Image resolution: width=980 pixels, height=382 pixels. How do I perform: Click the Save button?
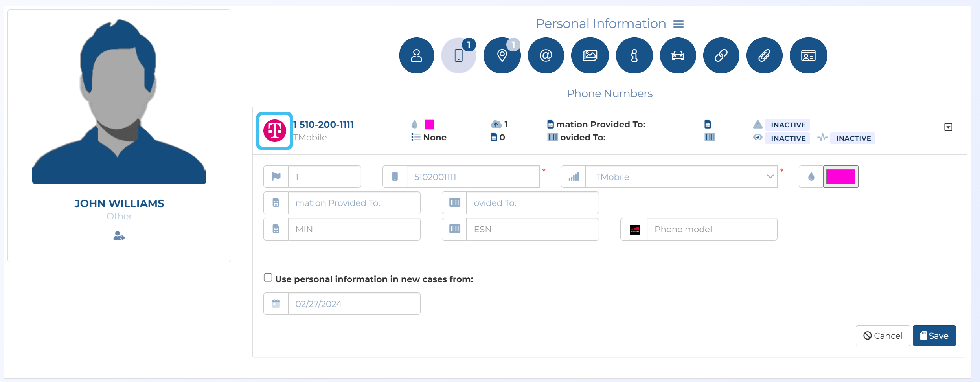pos(934,336)
